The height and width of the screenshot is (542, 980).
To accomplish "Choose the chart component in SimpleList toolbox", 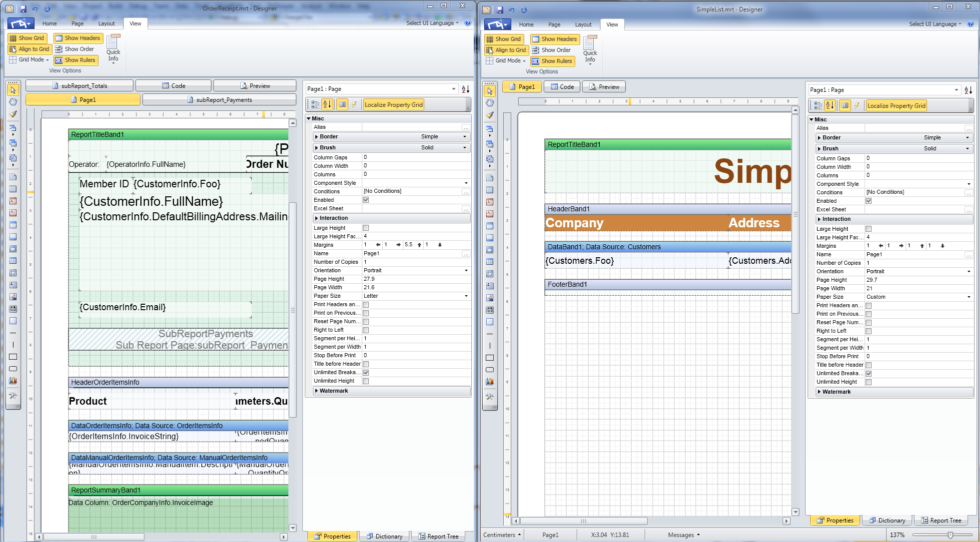I will tap(490, 382).
